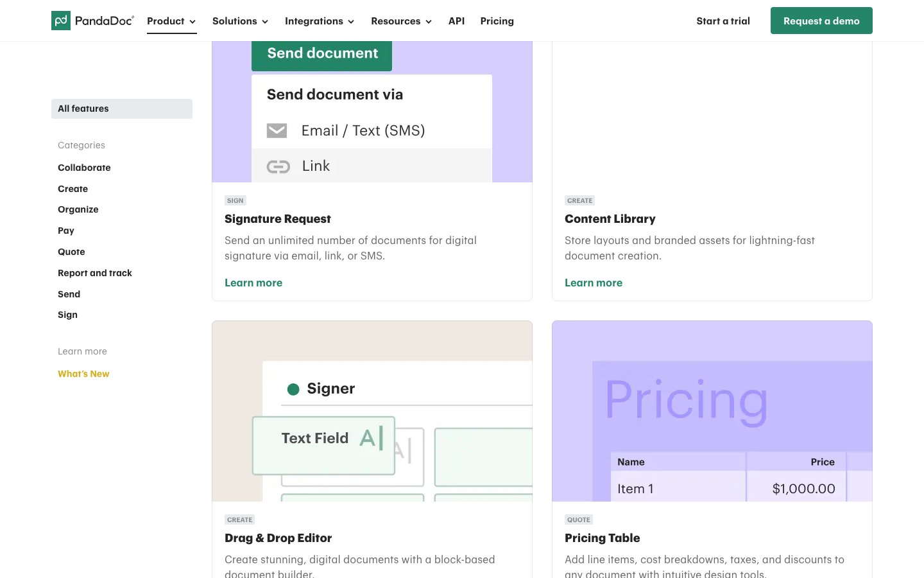Click the PandaDoc logo icon
This screenshot has width=924, height=578.
pos(61,21)
